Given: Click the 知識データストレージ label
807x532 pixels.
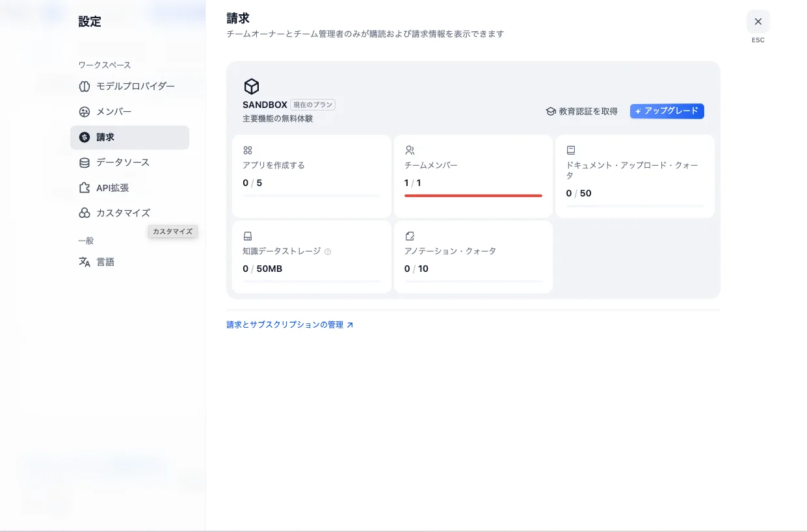Looking at the screenshot, I should pyautogui.click(x=282, y=251).
